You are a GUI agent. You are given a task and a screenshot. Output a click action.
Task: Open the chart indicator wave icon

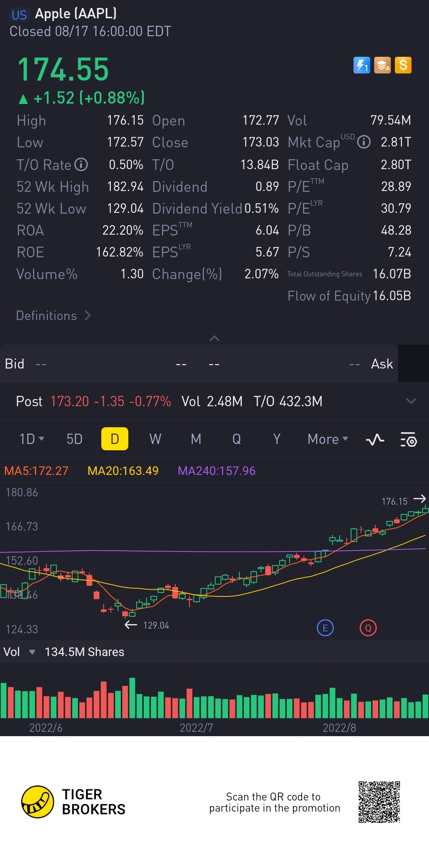(x=375, y=439)
